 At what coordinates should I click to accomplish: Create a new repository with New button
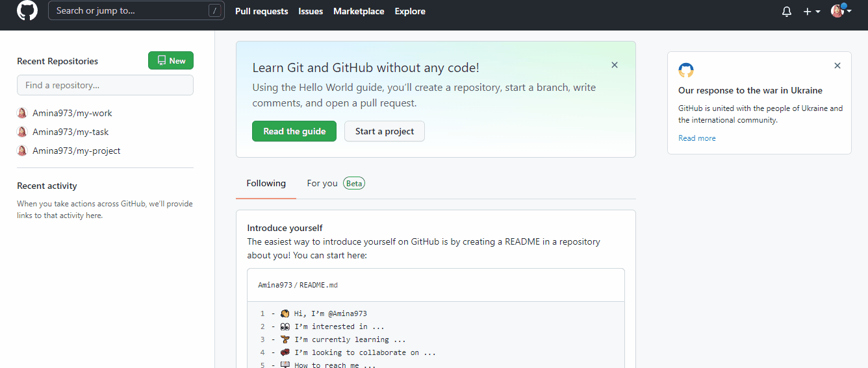click(x=171, y=60)
